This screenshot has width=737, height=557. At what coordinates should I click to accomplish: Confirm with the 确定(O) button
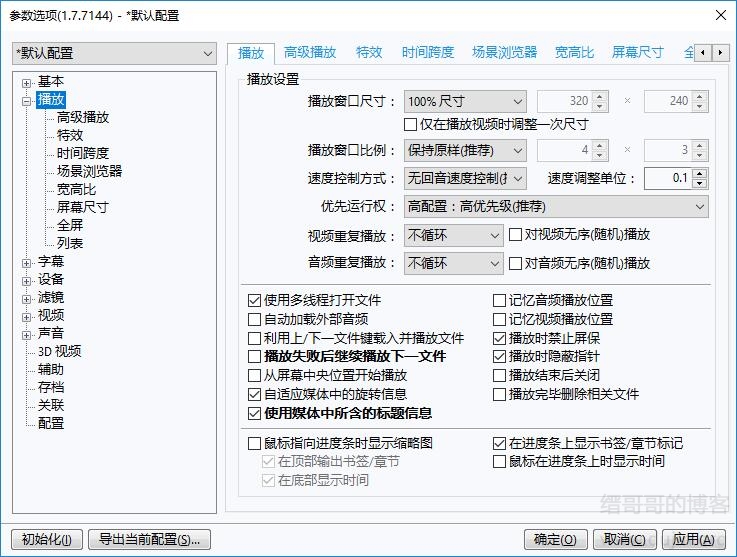[x=556, y=539]
